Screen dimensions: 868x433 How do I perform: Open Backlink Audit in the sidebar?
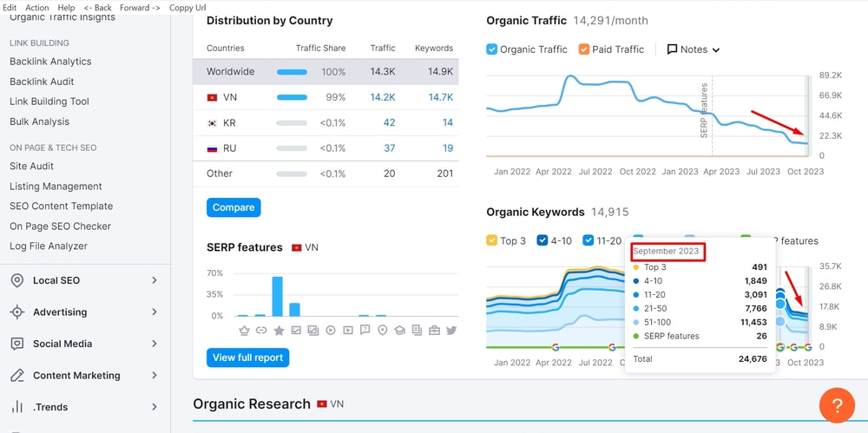42,82
